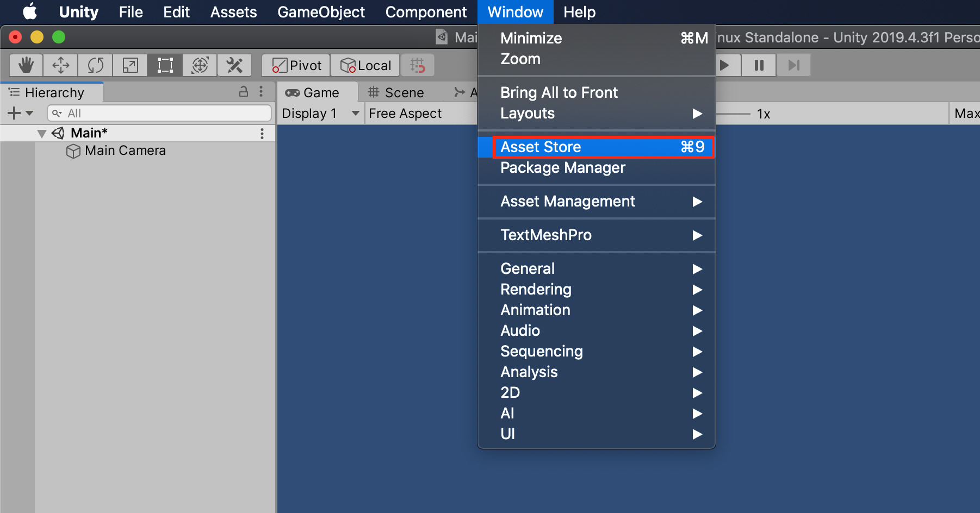
Task: Toggle grid snapping in the toolbar
Action: [418, 65]
